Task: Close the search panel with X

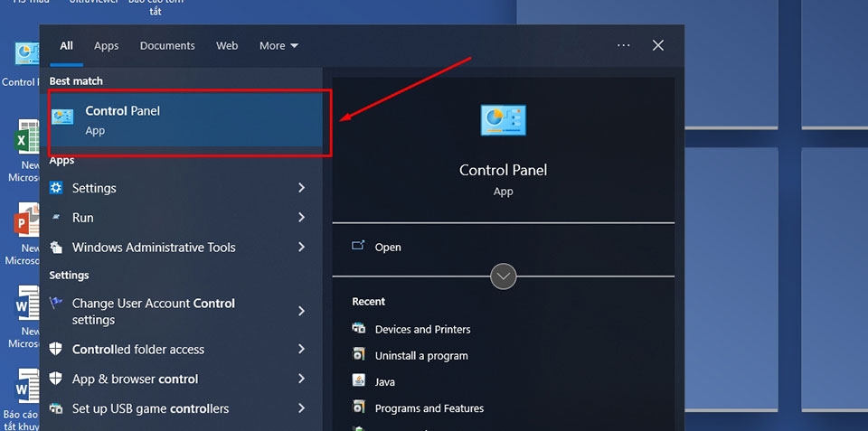Action: click(657, 45)
